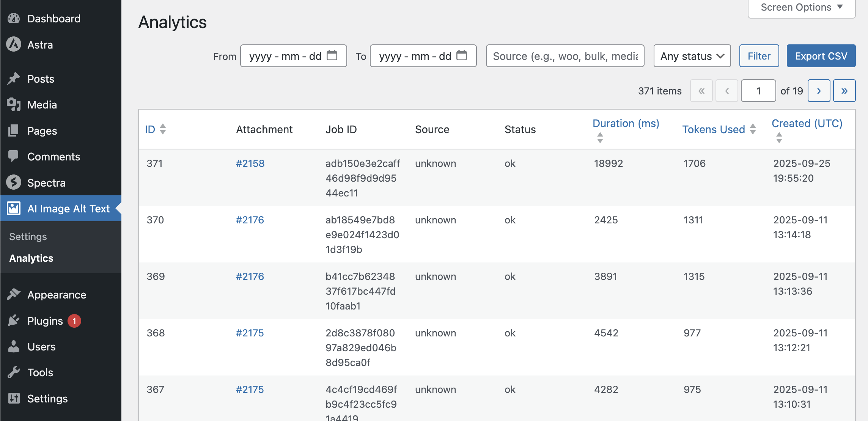
Task: Click the Spectra logo icon
Action: (14, 182)
